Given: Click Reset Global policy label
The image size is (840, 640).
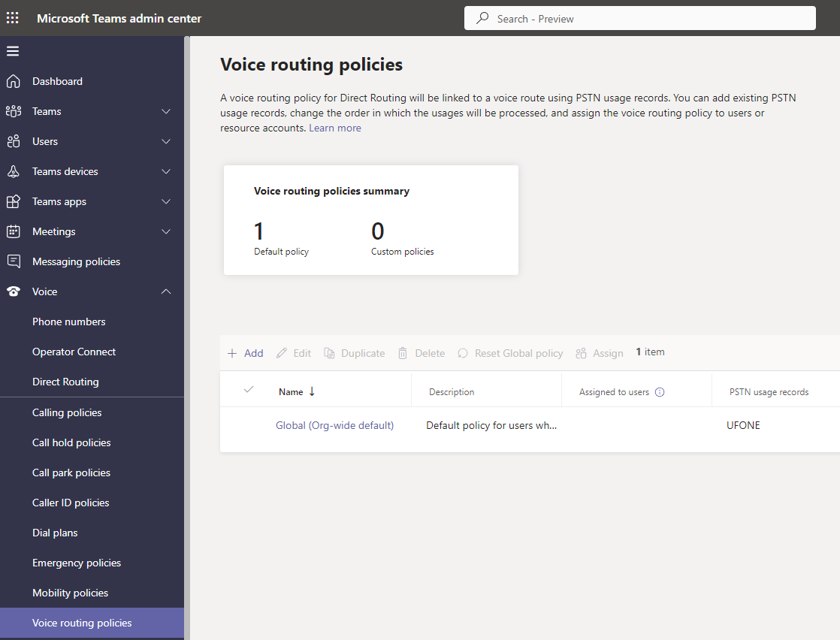Looking at the screenshot, I should 518,354.
